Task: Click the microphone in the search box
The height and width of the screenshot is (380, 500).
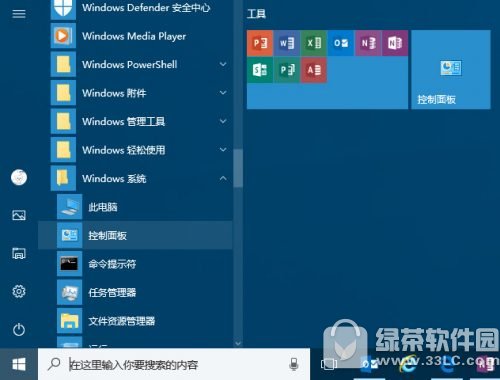Action: [294, 364]
